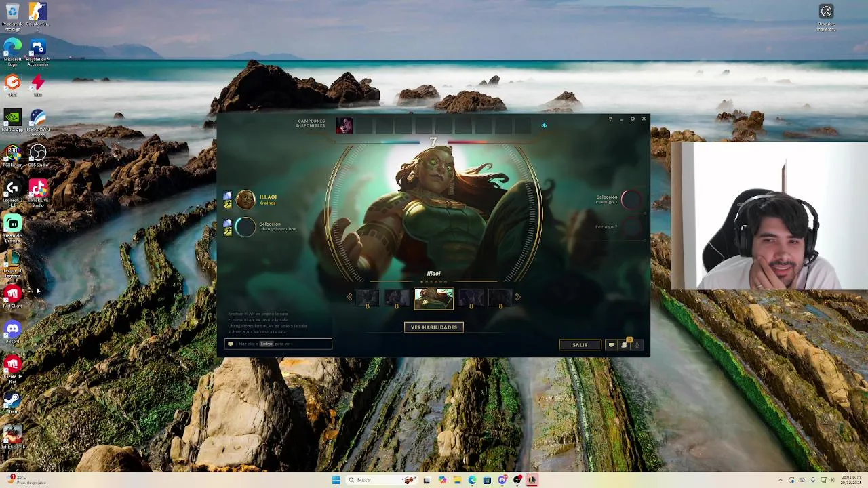868x488 pixels.
Task: Select the second locked skin thumbnail
Action: click(x=397, y=298)
